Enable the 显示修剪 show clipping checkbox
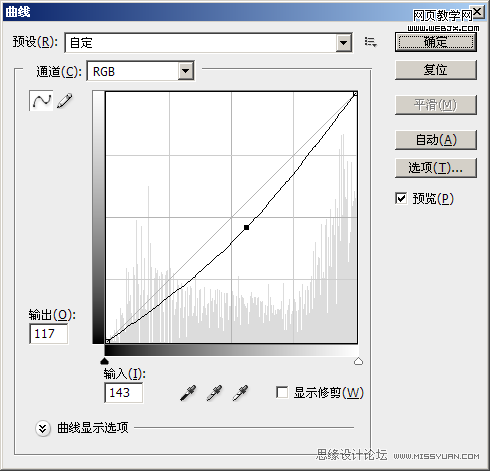Screen dimensions: 490x471 [x=282, y=392]
